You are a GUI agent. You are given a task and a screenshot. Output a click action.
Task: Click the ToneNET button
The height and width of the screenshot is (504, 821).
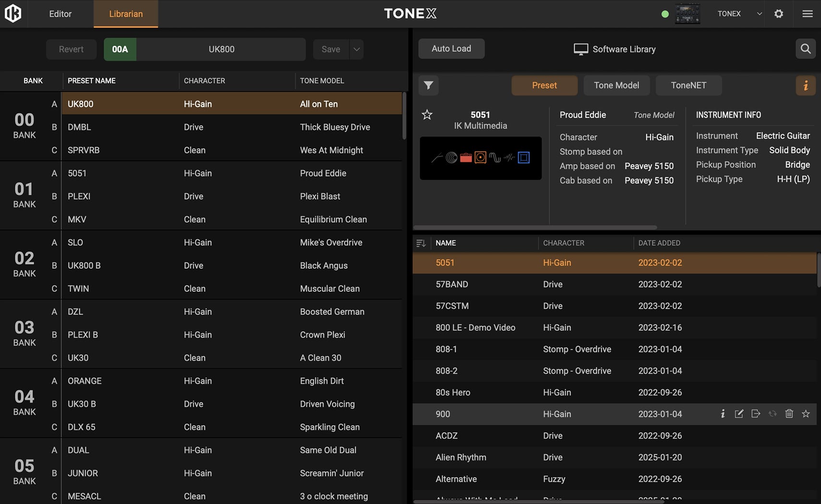point(688,85)
